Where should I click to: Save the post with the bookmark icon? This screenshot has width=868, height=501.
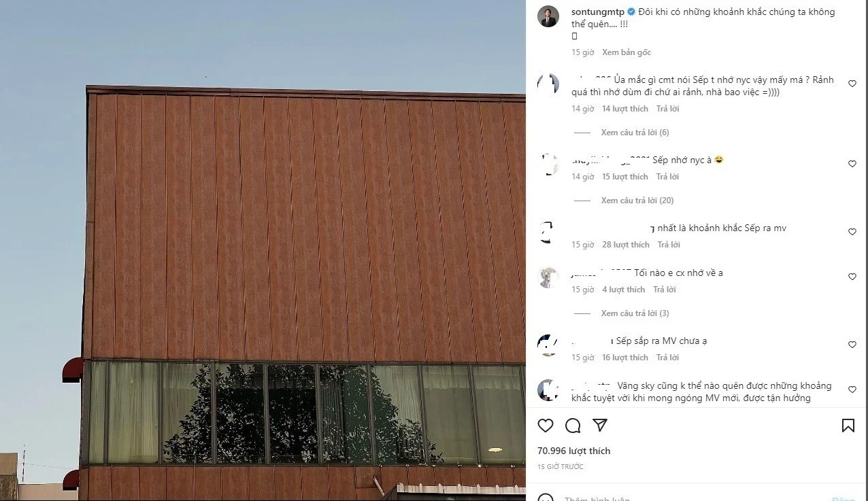[x=848, y=426]
